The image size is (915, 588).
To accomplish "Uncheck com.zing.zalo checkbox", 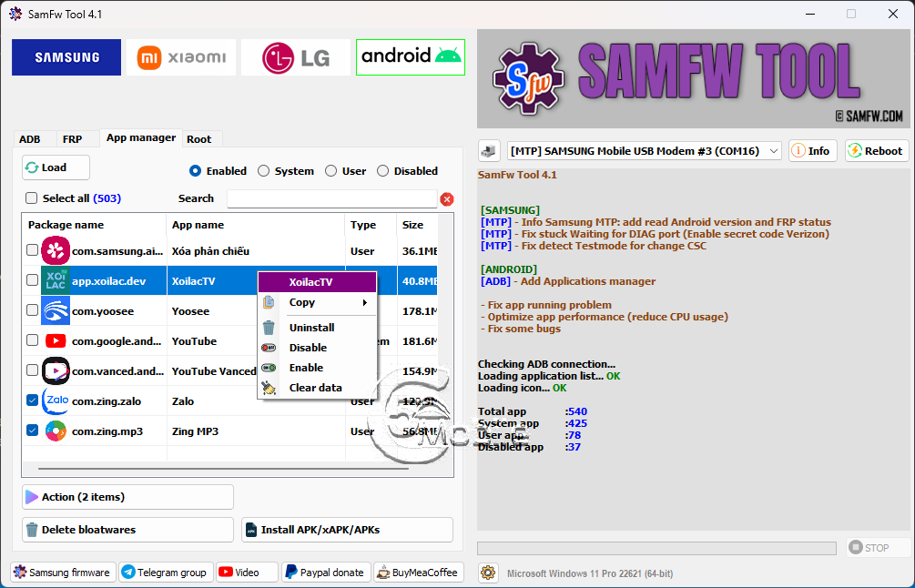I will (32, 400).
